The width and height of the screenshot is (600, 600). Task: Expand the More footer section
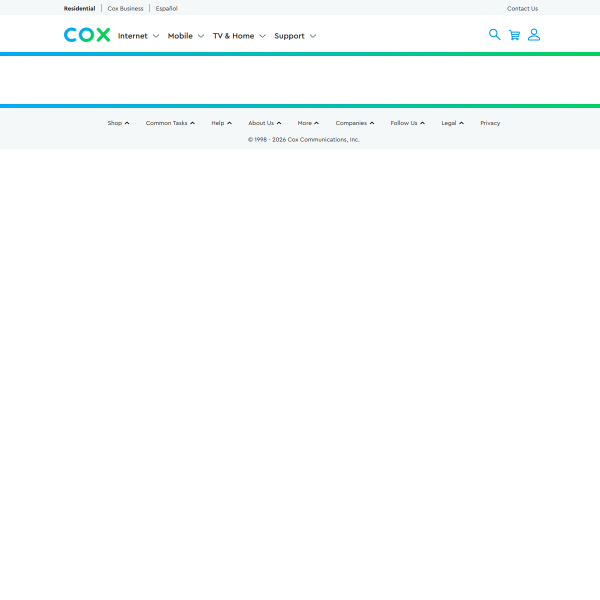tap(308, 123)
